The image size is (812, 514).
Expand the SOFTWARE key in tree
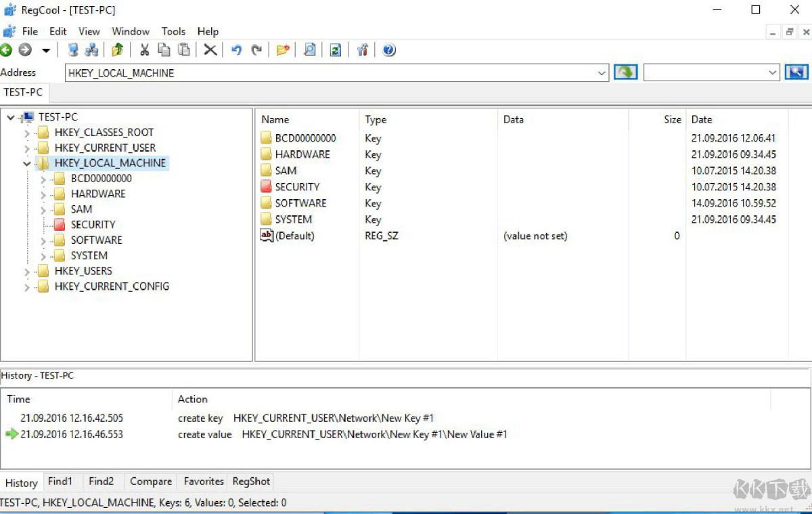coord(43,240)
